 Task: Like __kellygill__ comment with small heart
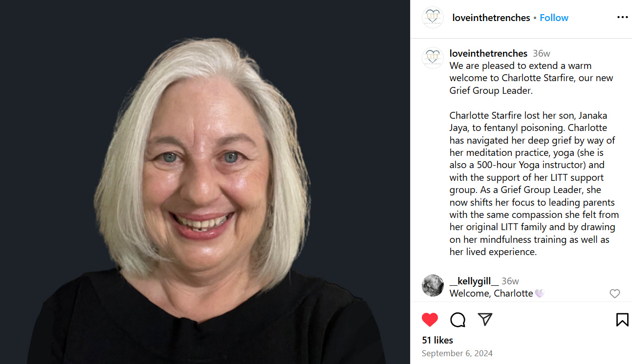coord(614,294)
